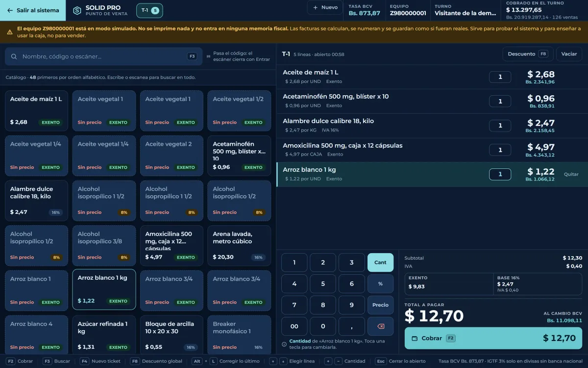Viewport: 588px width, 368px height.
Task: Edit quantity of Acetaminofén line
Action: point(500,101)
